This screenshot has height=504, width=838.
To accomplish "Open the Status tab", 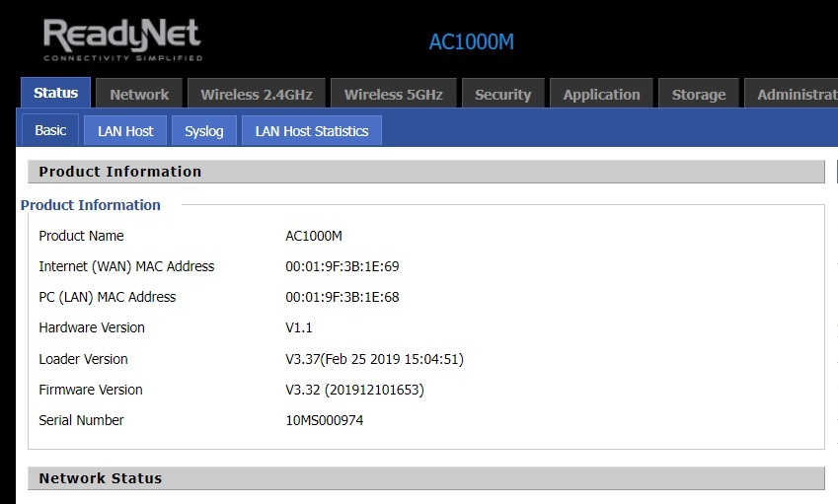I will pyautogui.click(x=55, y=94).
